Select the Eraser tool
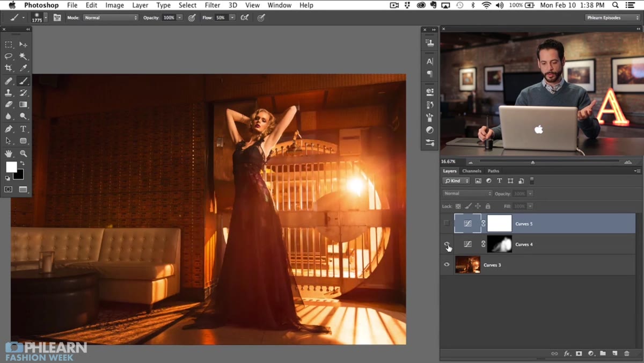Viewport: 644px width, 363px height. (x=9, y=105)
